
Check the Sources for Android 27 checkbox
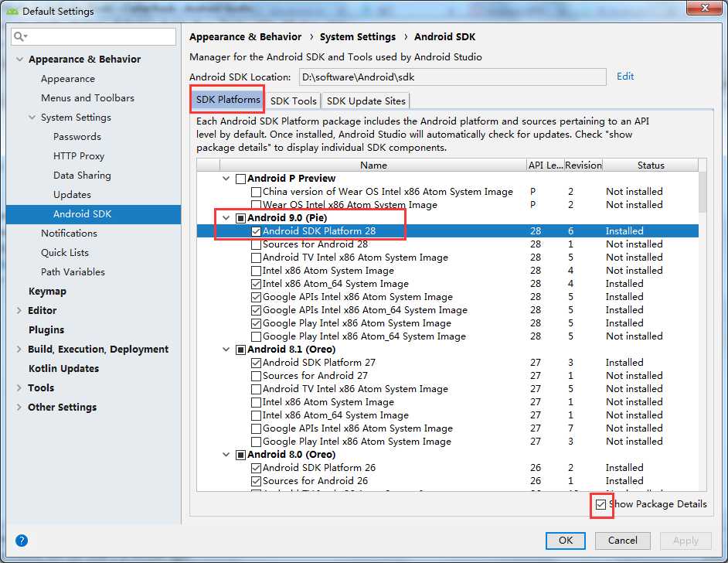pyautogui.click(x=256, y=376)
